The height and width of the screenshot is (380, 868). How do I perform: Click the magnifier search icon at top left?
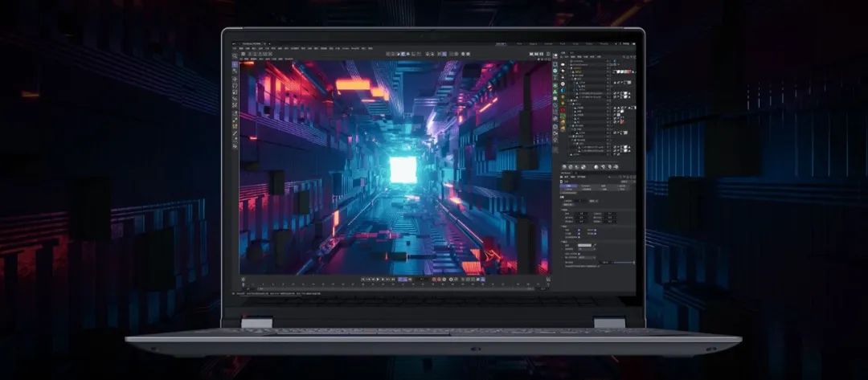pos(234,55)
